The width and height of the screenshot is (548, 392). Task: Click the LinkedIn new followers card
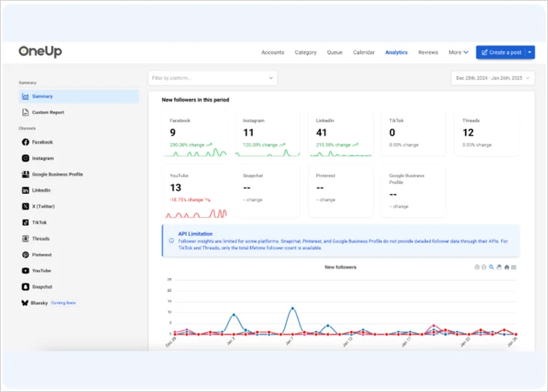[341, 134]
